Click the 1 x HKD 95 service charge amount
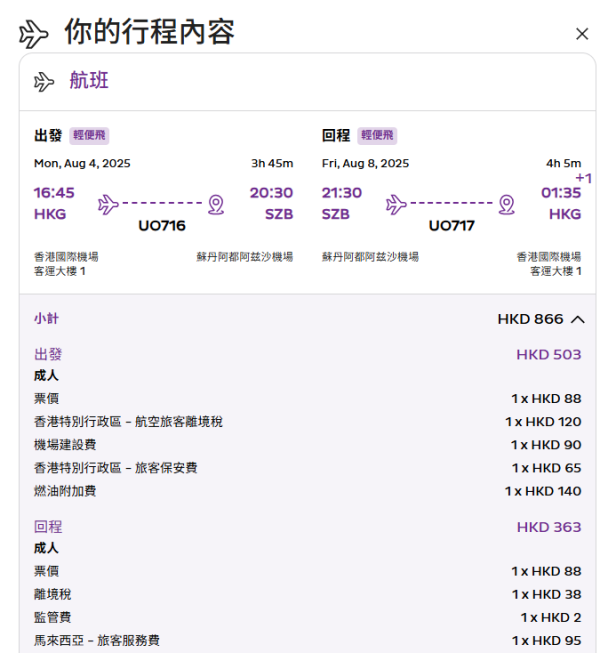The width and height of the screenshot is (600, 661). coord(546,641)
